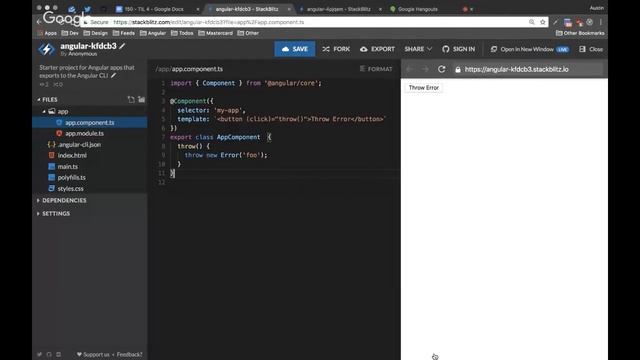Open Other Bookmarks folder at right

pos(580,33)
